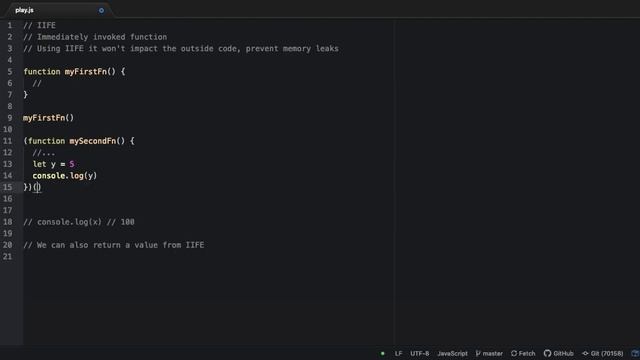Switch to the play.js tab
Screen dimensions: 640x360
point(24,10)
